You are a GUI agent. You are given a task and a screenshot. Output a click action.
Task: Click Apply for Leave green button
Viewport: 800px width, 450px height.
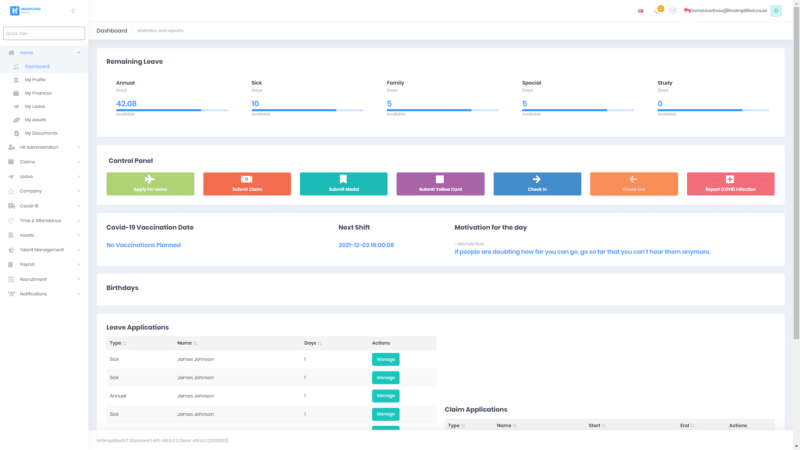pos(150,184)
